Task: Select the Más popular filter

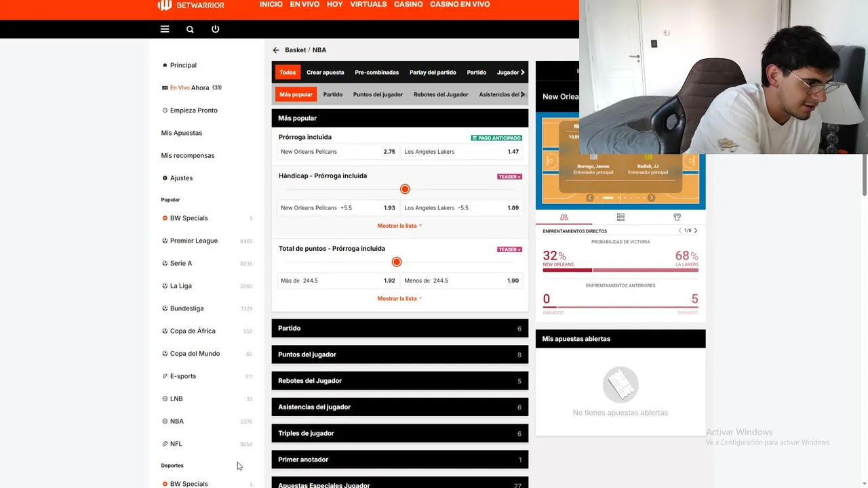Action: pyautogui.click(x=296, y=95)
